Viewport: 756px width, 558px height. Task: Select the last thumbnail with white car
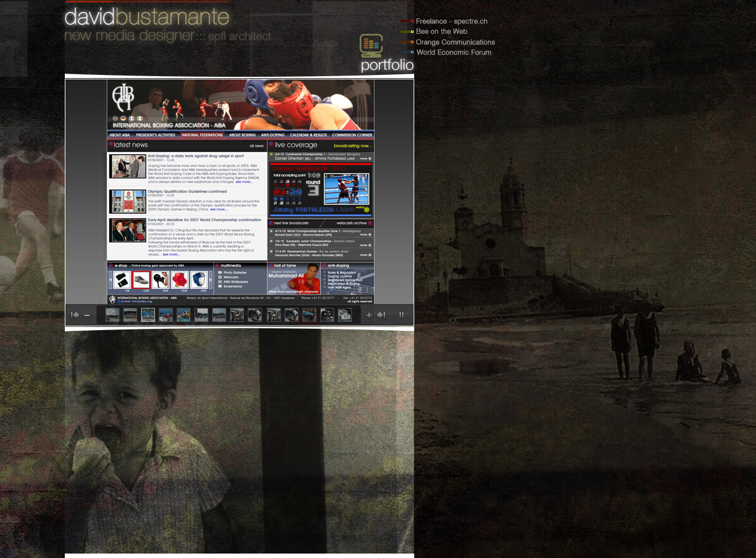click(345, 315)
